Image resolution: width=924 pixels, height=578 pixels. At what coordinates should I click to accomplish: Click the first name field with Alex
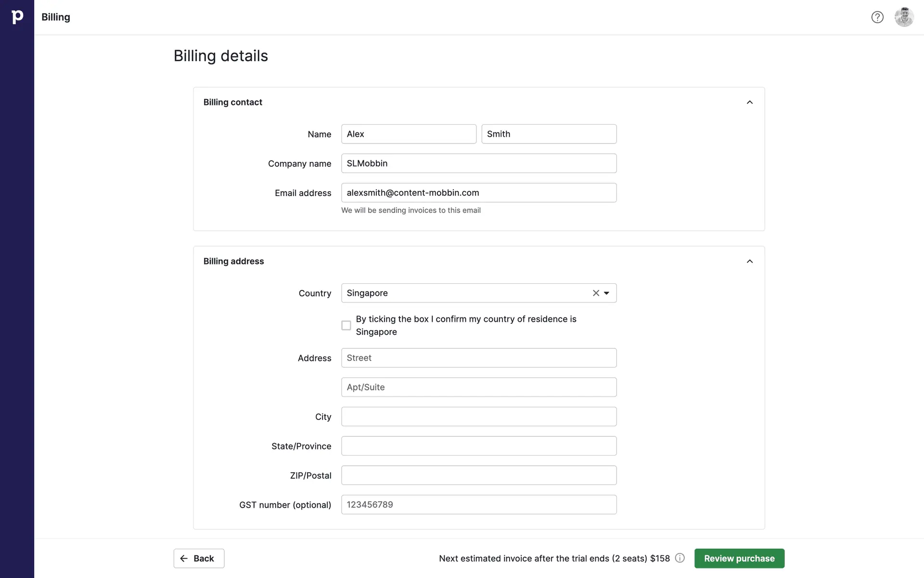pyautogui.click(x=409, y=134)
